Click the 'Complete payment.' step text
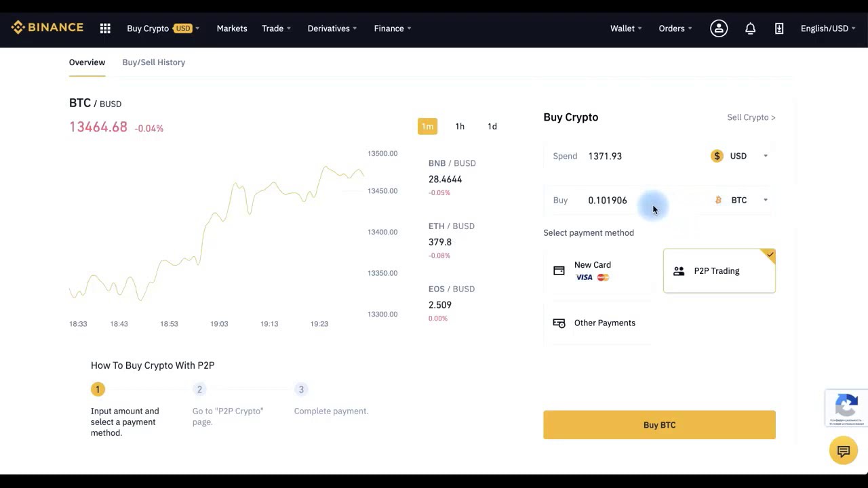 (331, 411)
